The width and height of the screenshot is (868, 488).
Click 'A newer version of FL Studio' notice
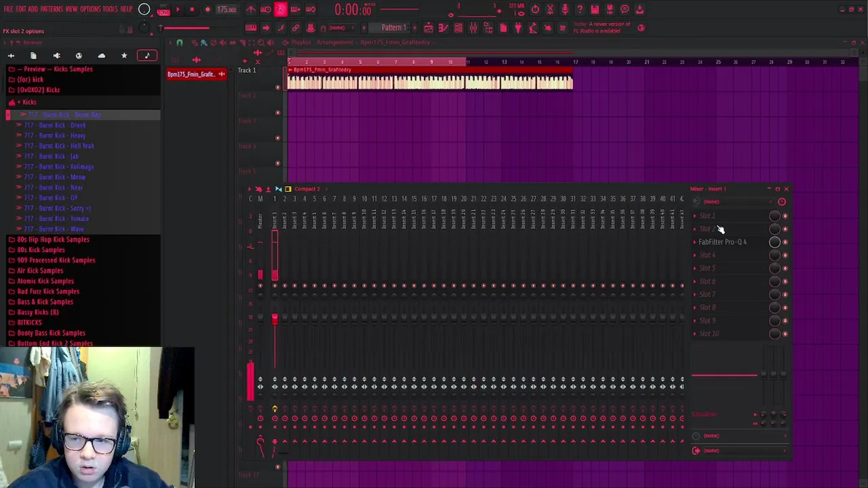point(602,28)
